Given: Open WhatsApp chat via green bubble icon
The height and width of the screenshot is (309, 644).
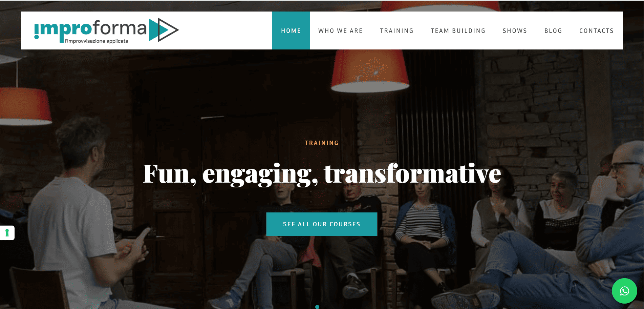Looking at the screenshot, I should [x=624, y=291].
